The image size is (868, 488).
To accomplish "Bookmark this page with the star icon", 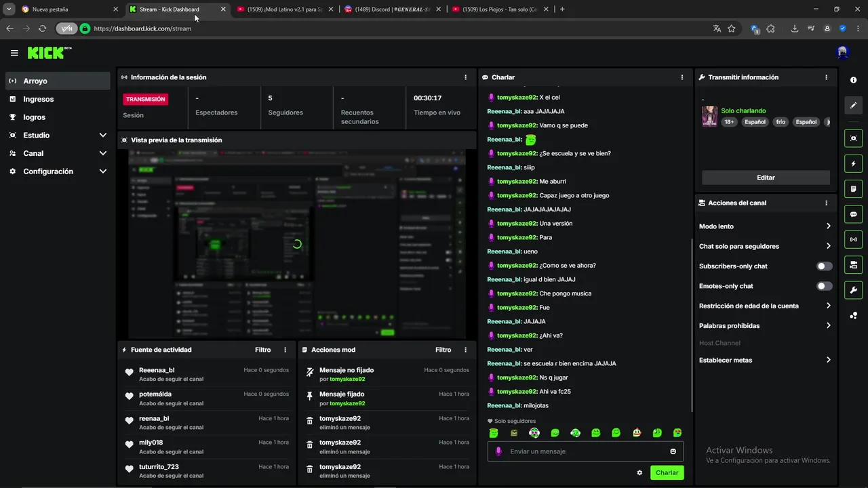I will click(732, 28).
